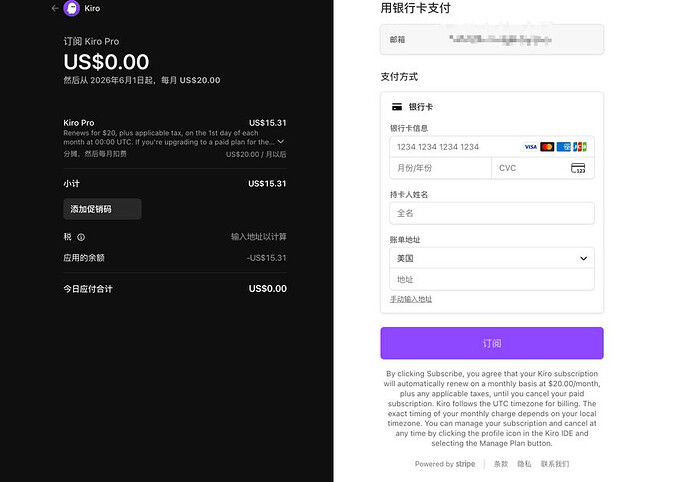Screen dimensions: 690x482
Task: Focus the CVC input field
Action: 543,168
